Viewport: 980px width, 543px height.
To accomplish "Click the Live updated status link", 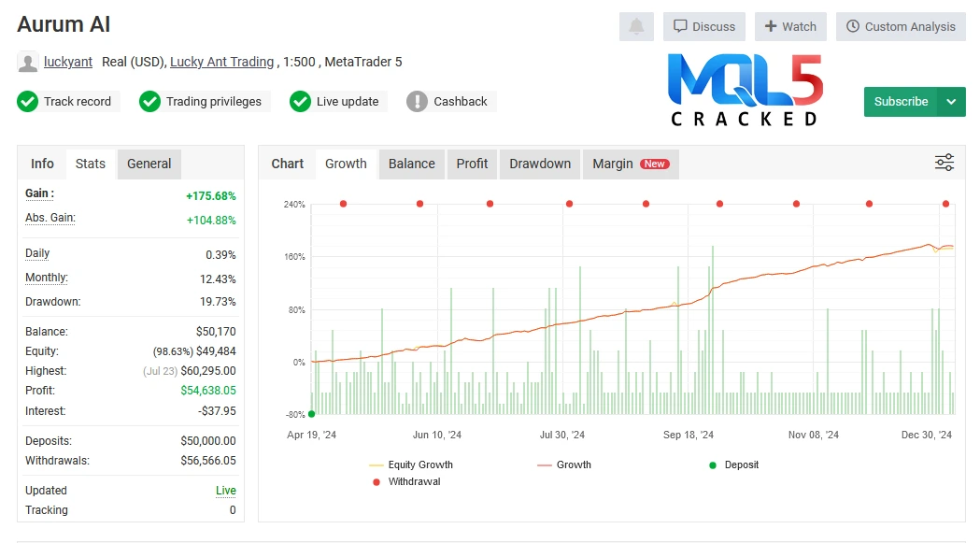I will (x=226, y=491).
